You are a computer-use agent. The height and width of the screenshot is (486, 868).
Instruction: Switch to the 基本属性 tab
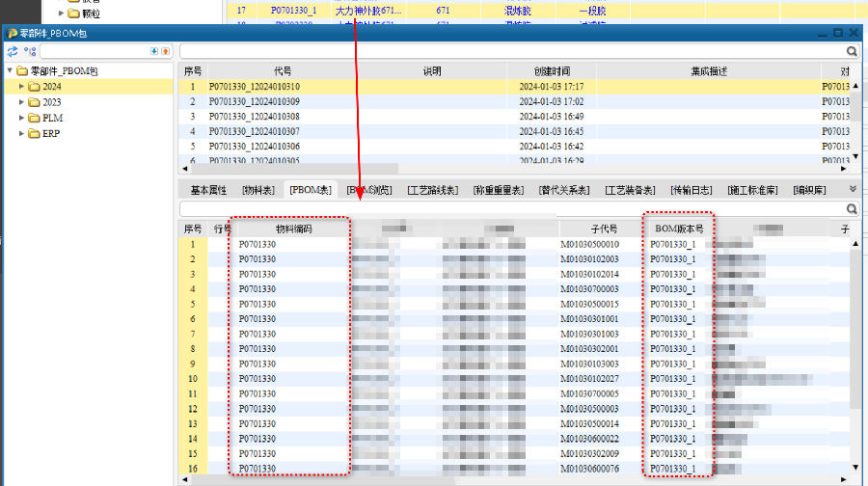[x=208, y=190]
